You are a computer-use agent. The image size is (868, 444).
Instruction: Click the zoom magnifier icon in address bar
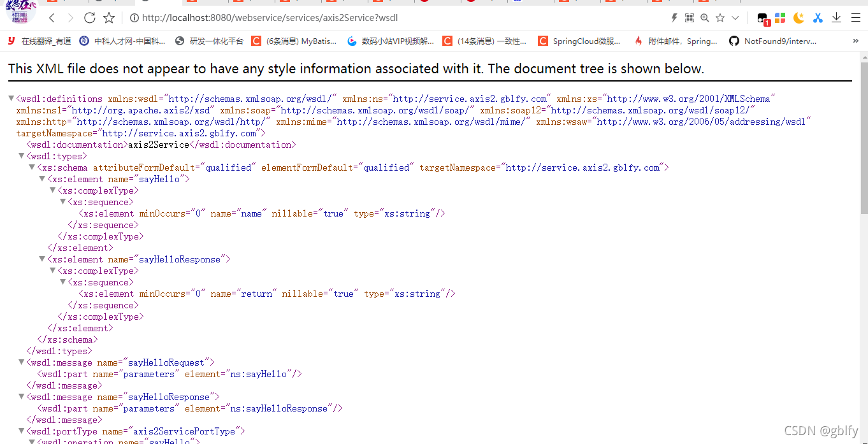[705, 18]
